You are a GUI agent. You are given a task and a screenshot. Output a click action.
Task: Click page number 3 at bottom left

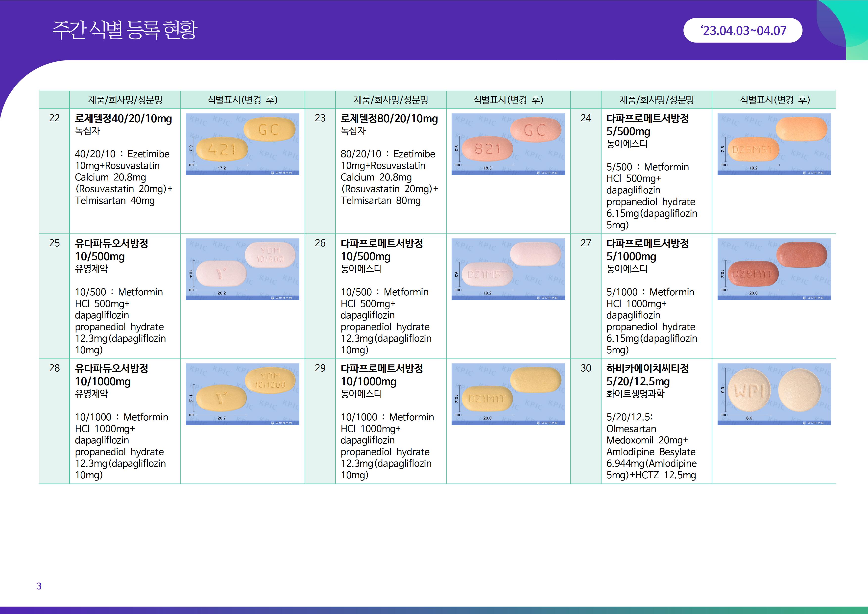[x=39, y=586]
